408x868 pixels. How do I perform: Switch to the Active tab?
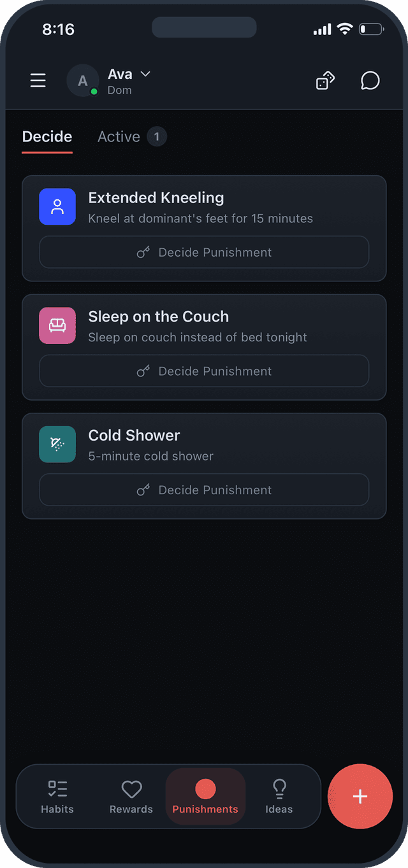[119, 136]
